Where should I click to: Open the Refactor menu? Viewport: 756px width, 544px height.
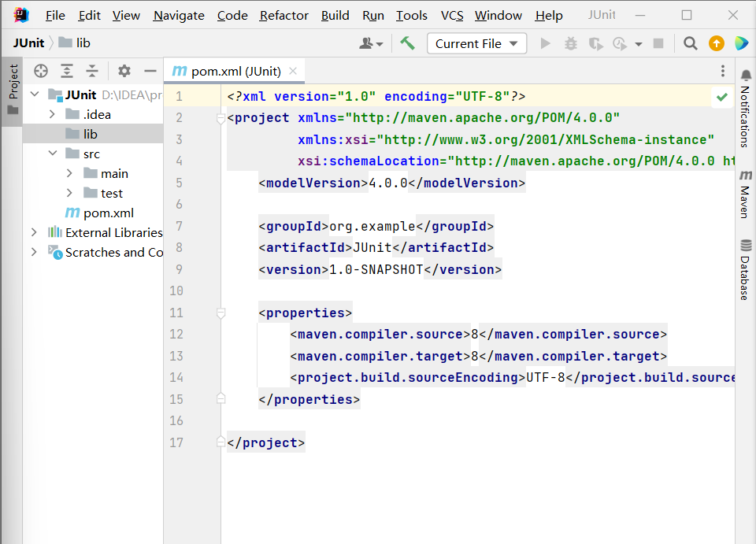click(x=284, y=16)
